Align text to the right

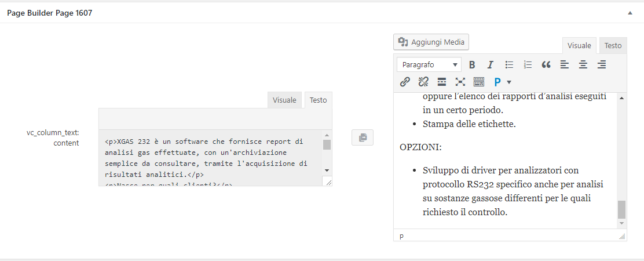point(602,65)
